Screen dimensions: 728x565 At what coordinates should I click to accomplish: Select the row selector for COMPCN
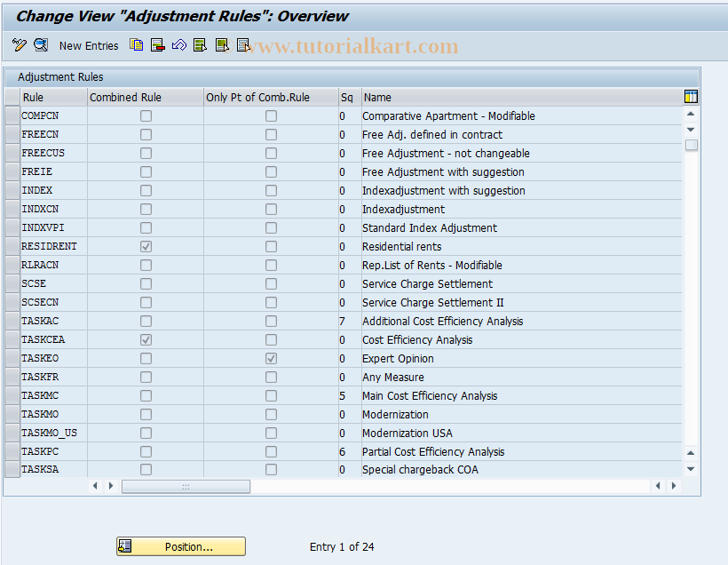[x=12, y=115]
